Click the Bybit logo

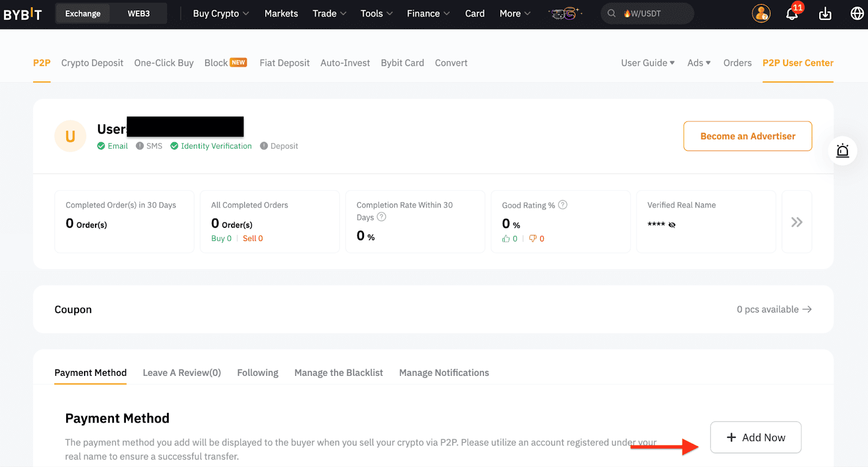pyautogui.click(x=22, y=14)
